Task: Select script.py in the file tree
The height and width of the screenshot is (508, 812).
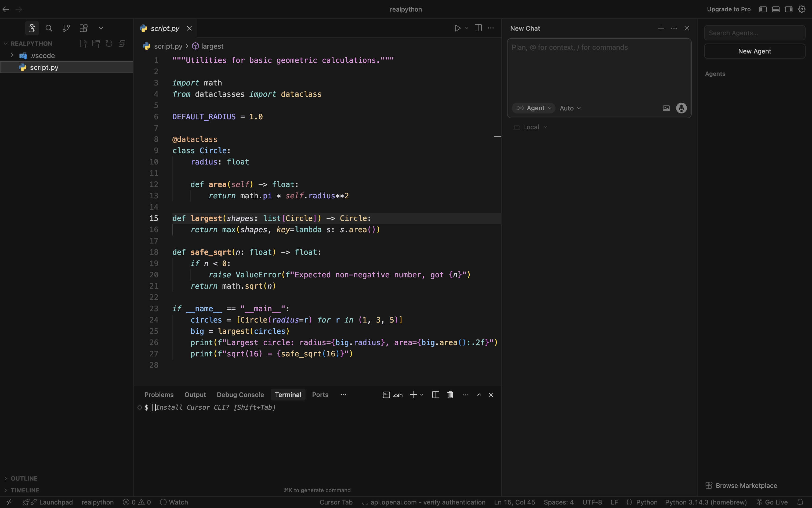Action: click(x=66, y=67)
